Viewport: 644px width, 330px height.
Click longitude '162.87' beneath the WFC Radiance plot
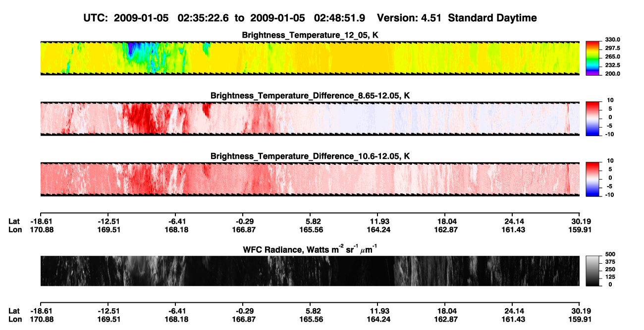[x=445, y=320]
